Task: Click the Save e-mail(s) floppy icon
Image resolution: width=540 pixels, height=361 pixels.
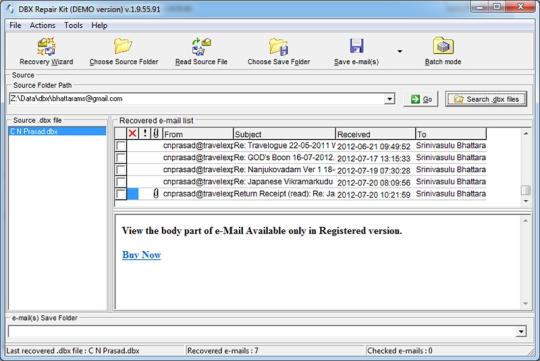Action: tap(356, 46)
